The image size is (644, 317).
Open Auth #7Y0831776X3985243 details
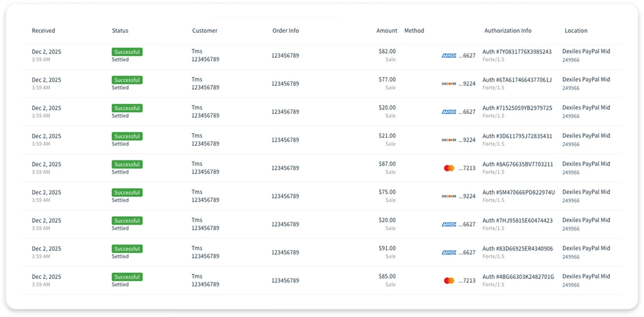(517, 52)
